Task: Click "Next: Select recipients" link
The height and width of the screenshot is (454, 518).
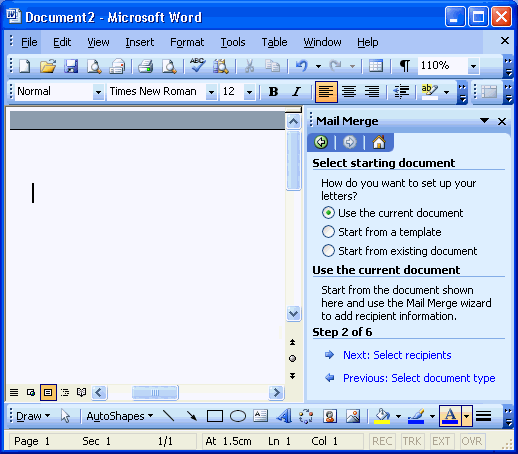Action: point(397,355)
